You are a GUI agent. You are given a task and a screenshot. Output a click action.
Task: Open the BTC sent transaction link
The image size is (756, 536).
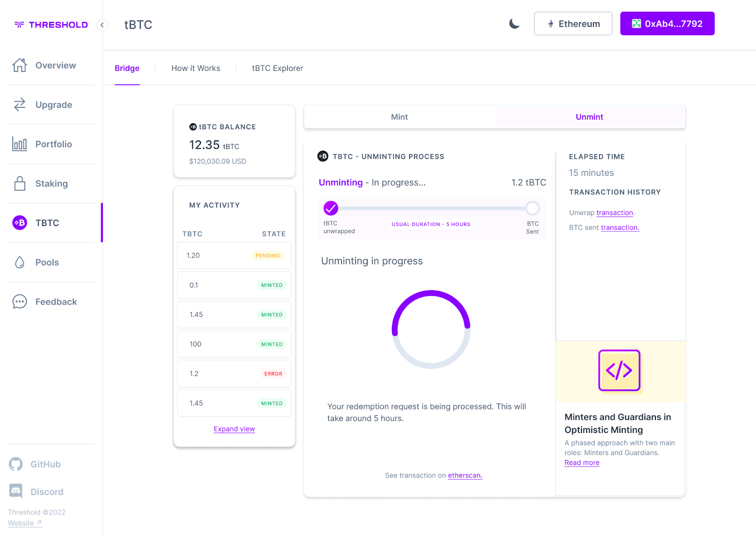tap(620, 227)
